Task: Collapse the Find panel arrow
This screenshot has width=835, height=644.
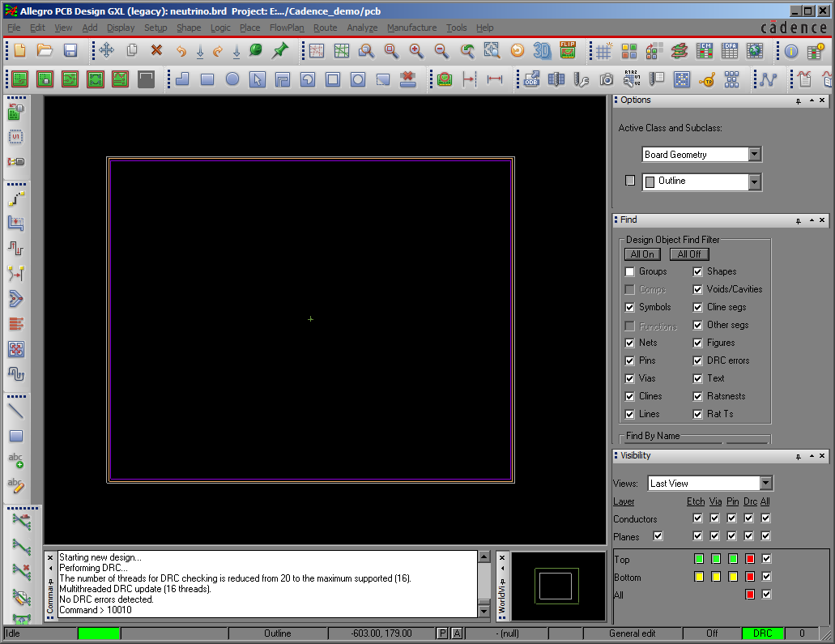Action: click(812, 220)
